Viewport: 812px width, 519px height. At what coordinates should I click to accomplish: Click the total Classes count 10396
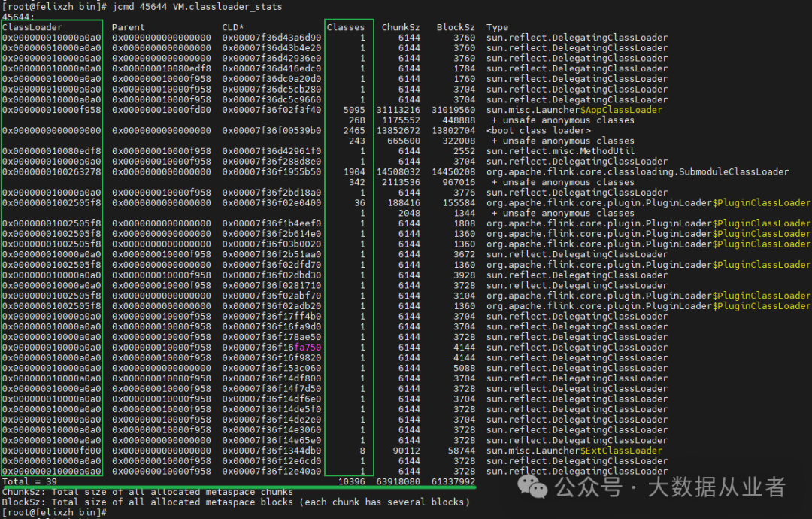click(x=352, y=481)
